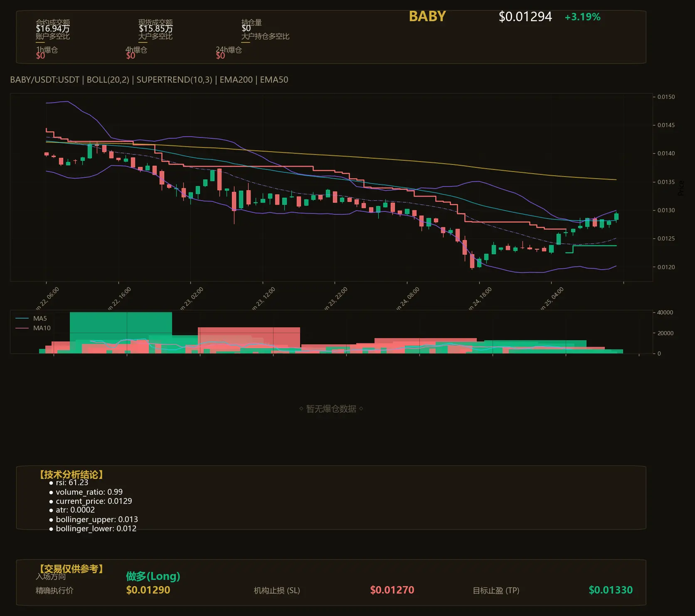Screen dimensions: 695x616
Task: Click the 40000 volume axis label
Action: (665, 312)
